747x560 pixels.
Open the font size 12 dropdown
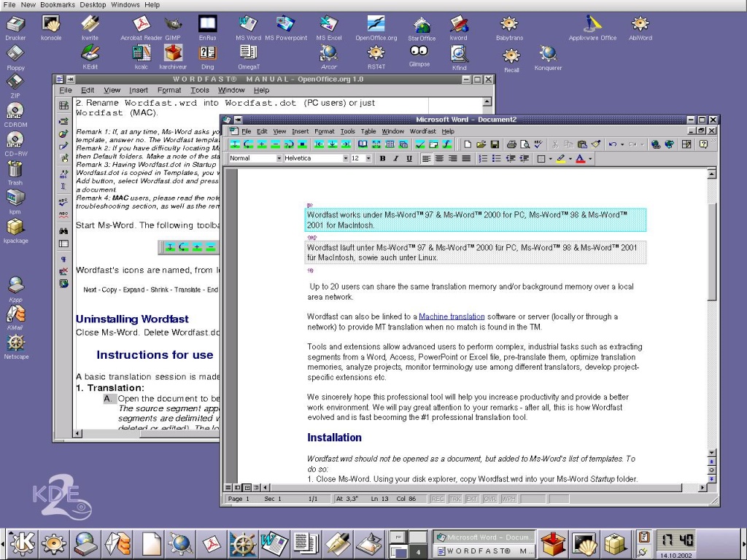[368, 158]
